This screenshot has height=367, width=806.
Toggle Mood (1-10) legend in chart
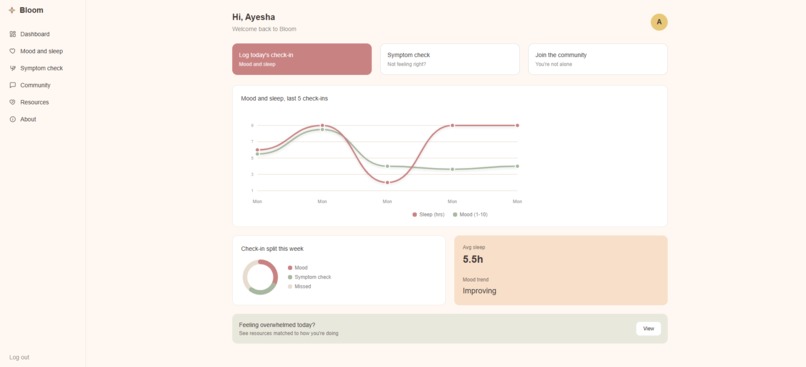[470, 214]
